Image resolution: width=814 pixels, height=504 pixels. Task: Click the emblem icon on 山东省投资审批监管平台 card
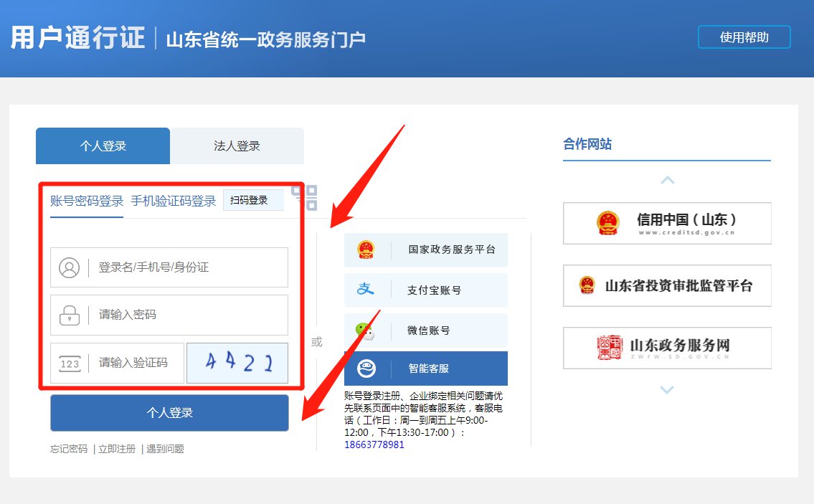(587, 285)
